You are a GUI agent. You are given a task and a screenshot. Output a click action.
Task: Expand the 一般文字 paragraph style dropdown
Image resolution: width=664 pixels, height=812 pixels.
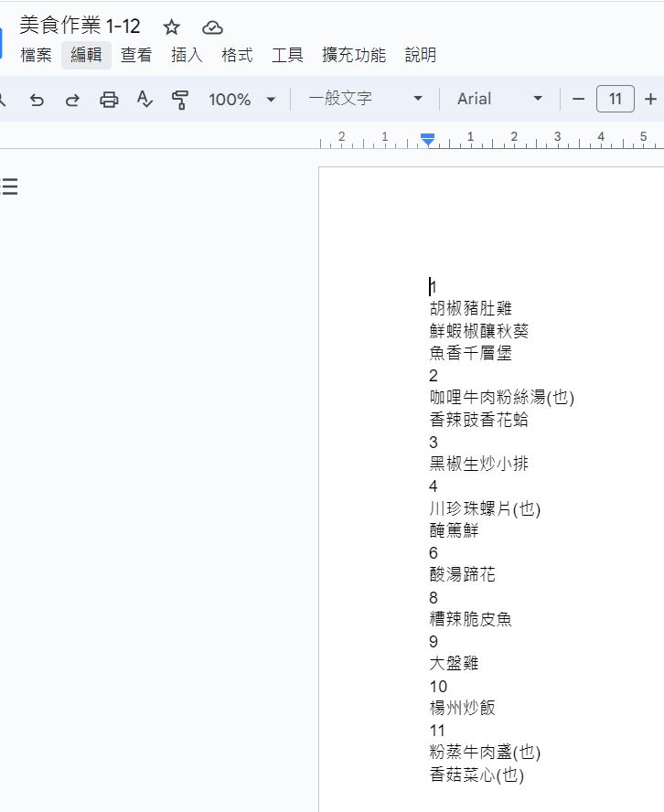pos(365,99)
